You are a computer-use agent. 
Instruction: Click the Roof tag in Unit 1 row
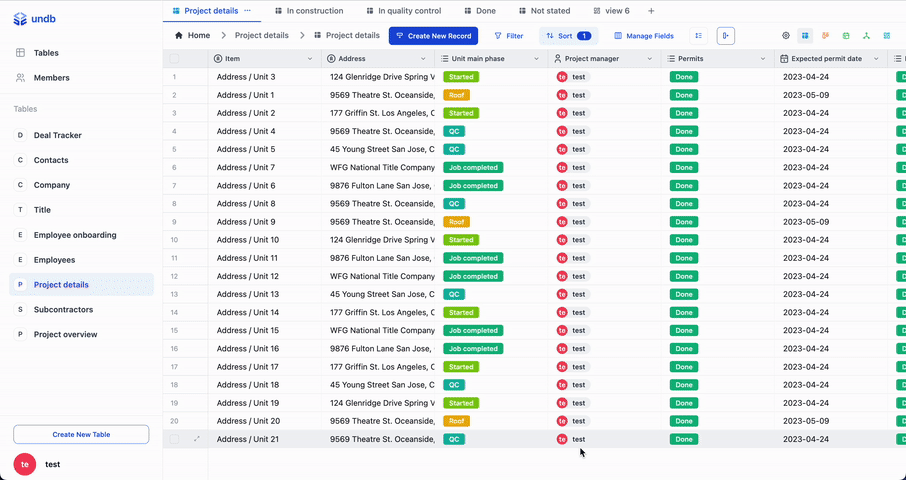(x=456, y=95)
